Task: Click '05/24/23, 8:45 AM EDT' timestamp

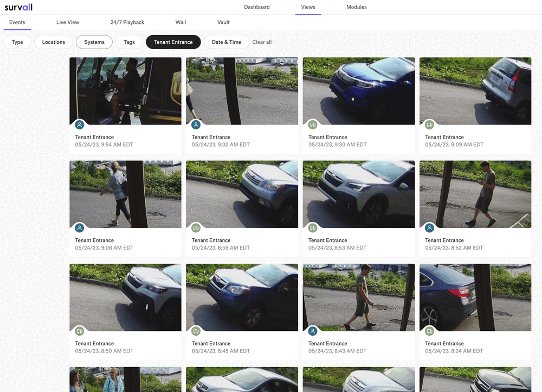Action: pos(221,351)
